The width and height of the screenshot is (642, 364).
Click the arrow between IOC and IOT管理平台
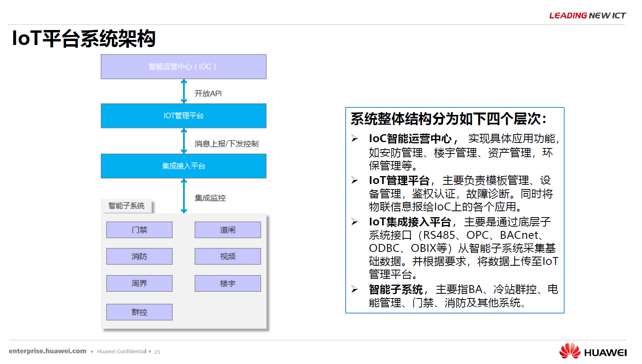coord(184,91)
